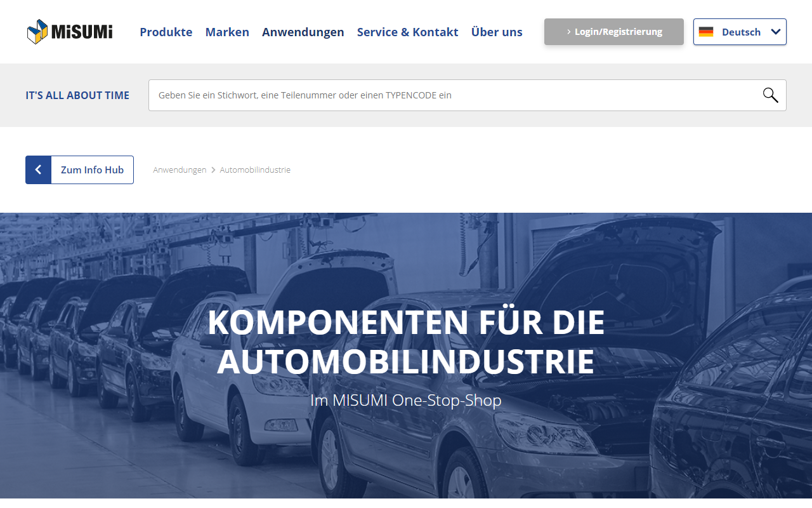Click the MISUMI logo

(x=70, y=32)
